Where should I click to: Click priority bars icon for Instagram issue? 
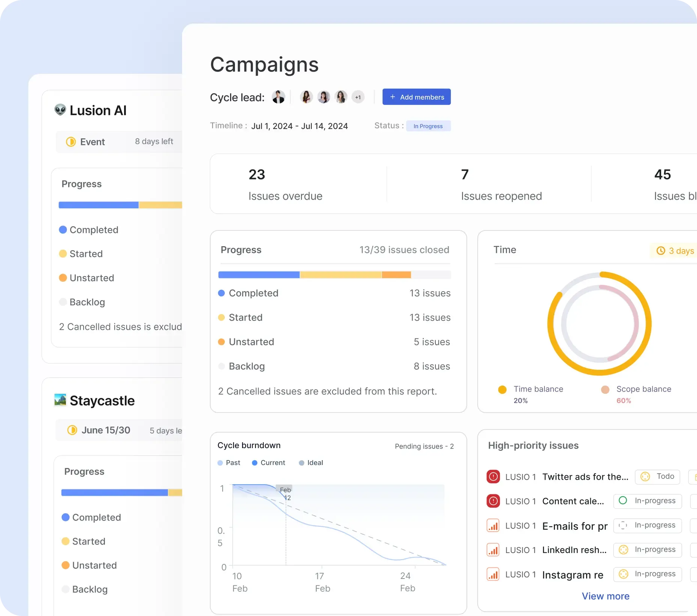pyautogui.click(x=493, y=574)
